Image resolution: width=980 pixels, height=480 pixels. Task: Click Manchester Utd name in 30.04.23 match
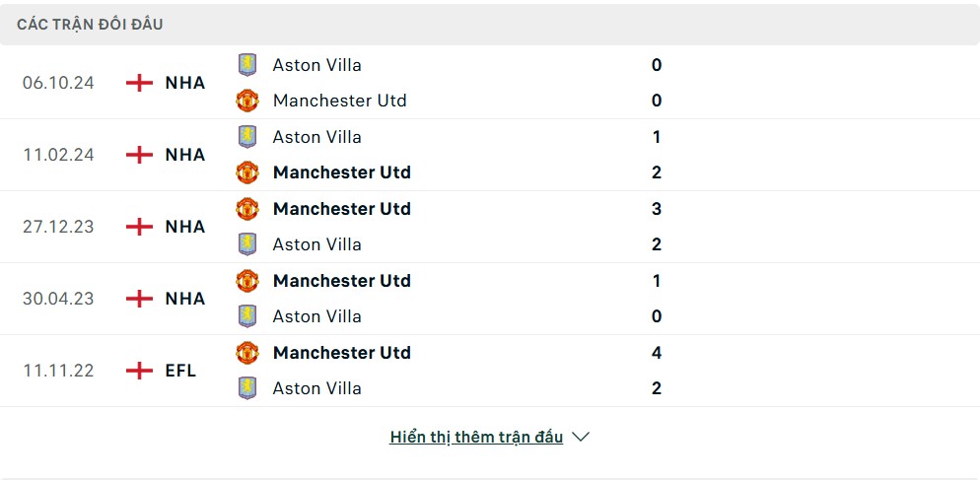(x=342, y=281)
